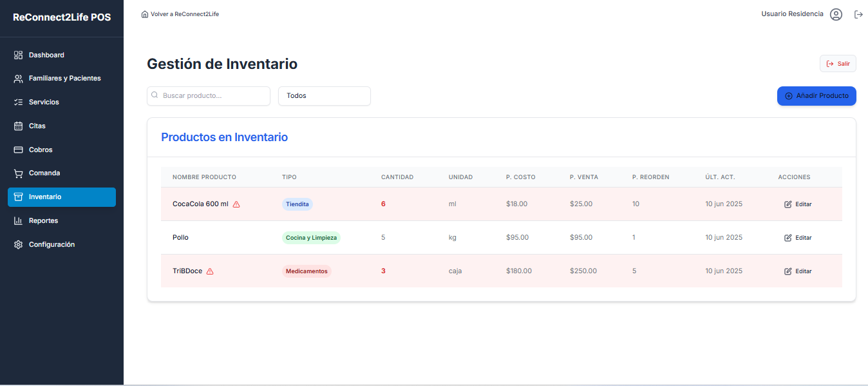The image size is (868, 386).
Task: Click the TIPO column header
Action: point(289,177)
